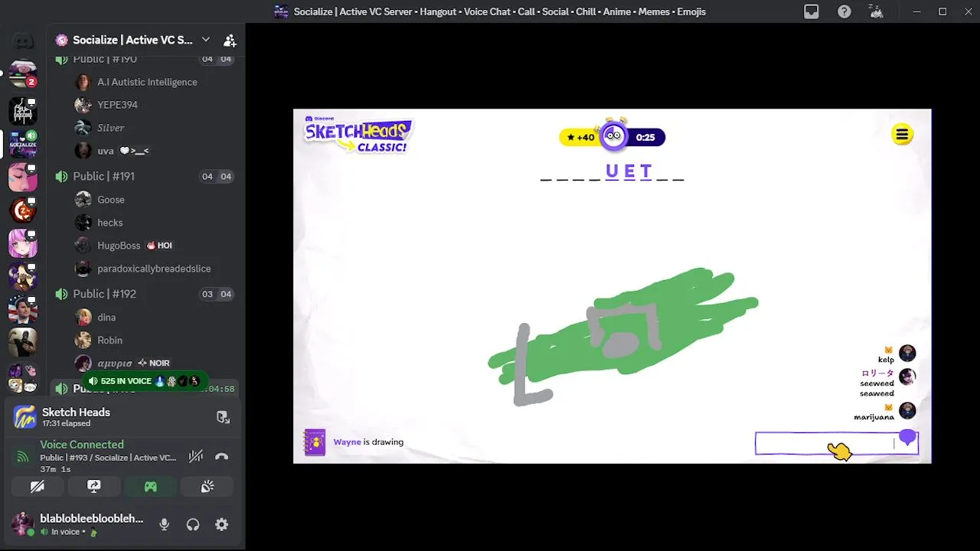Click the purple notebook icon beside Wayne
980x551 pixels.
click(x=315, y=442)
